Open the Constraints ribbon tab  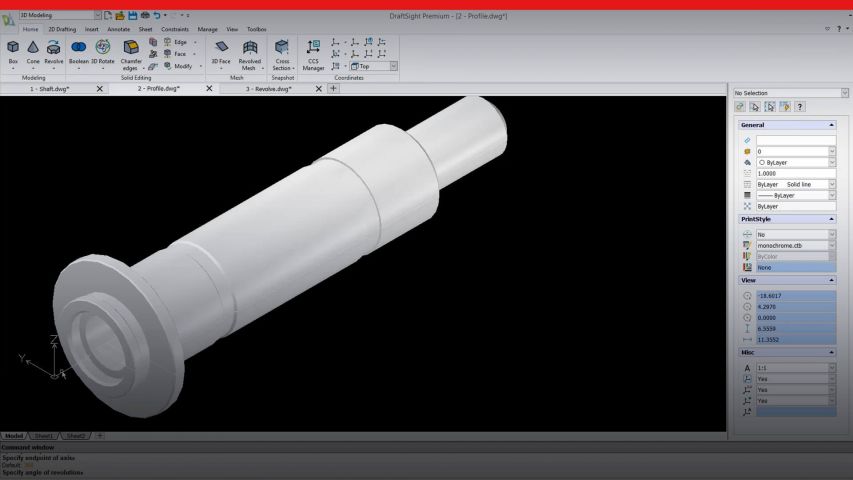point(175,30)
